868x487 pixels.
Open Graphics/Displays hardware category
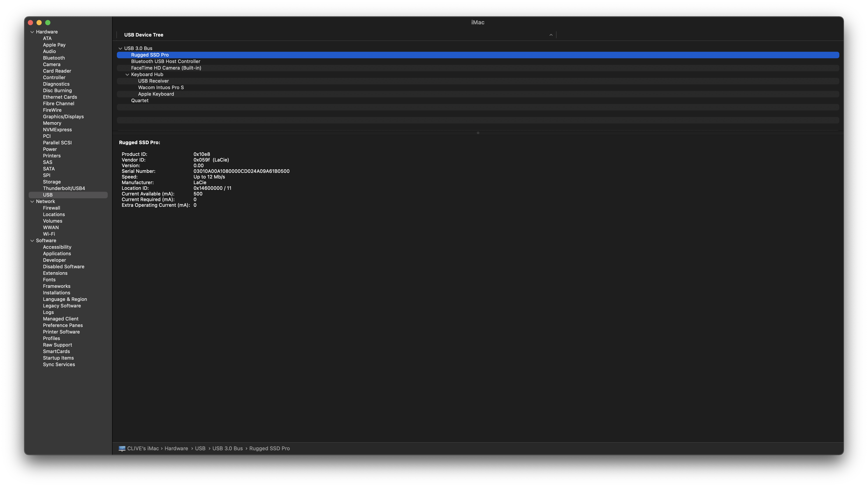coord(63,117)
